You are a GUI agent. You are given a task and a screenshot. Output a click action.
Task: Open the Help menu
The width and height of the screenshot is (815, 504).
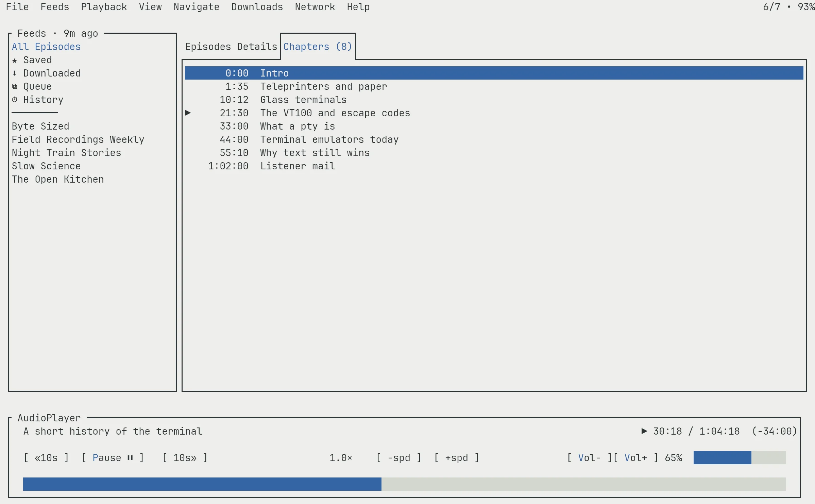click(x=358, y=7)
